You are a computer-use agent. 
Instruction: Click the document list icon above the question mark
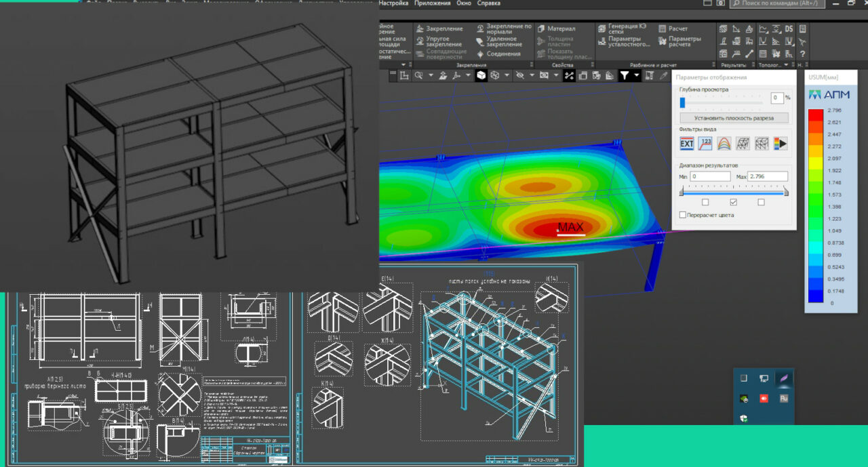pos(803,28)
